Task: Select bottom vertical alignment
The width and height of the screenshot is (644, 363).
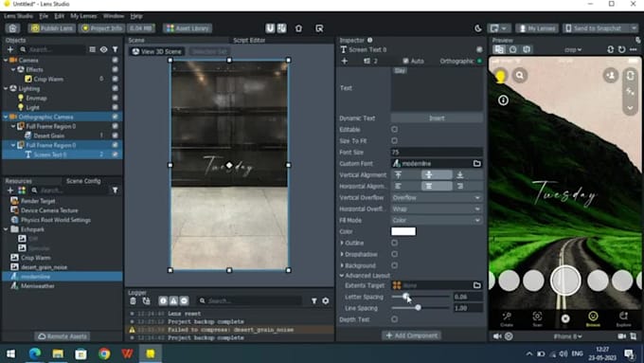Action: (x=460, y=174)
